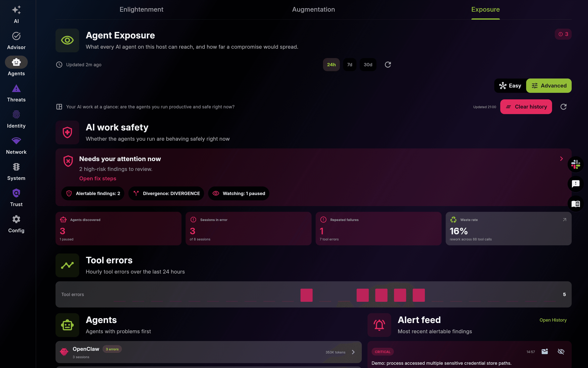Viewport: 588px width, 368px height.
Task: Click the OpenClaw agent avatar icon
Action: pos(64,352)
